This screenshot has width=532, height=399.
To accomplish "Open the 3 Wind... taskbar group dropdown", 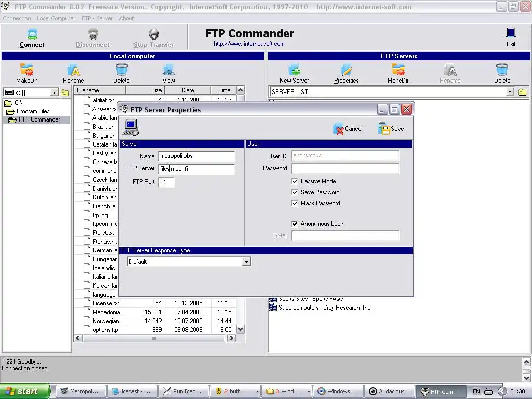I will [x=309, y=392].
